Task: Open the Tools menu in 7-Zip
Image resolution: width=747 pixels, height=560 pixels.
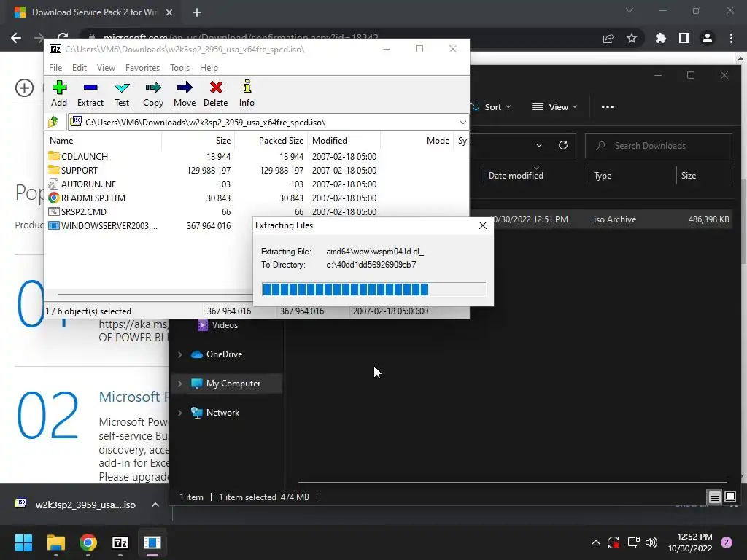Action: 179,68
